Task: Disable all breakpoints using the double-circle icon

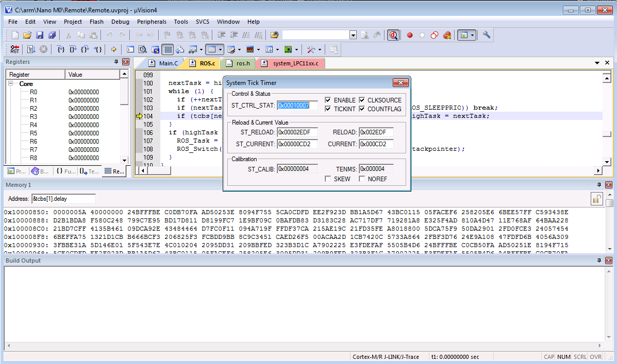Action: [x=435, y=35]
